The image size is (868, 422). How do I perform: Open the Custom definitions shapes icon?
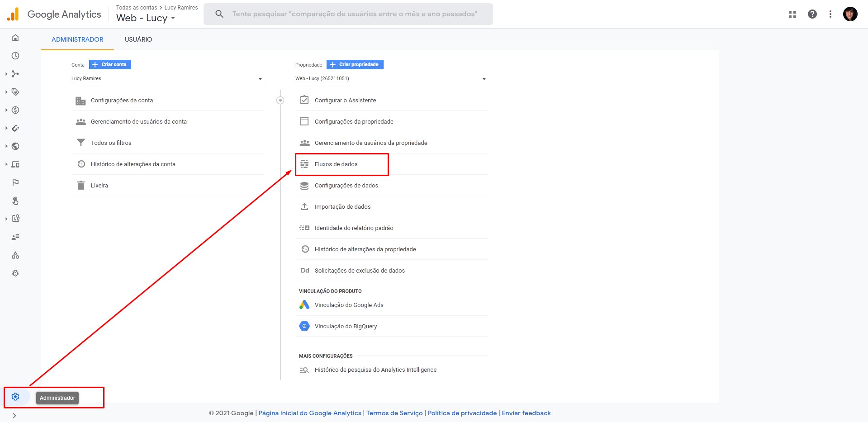(15, 255)
